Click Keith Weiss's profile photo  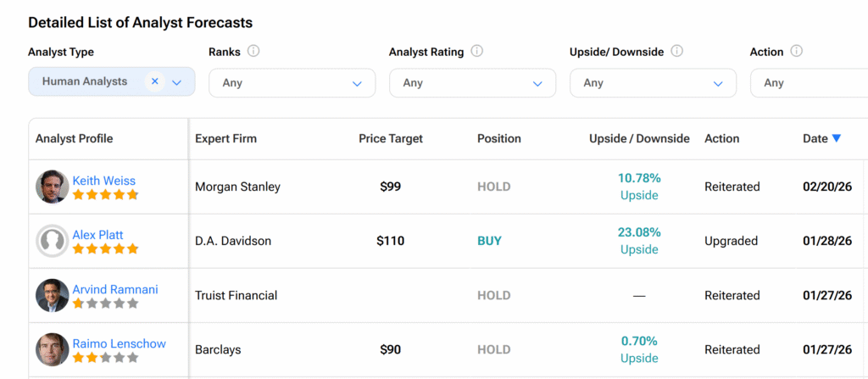point(52,187)
